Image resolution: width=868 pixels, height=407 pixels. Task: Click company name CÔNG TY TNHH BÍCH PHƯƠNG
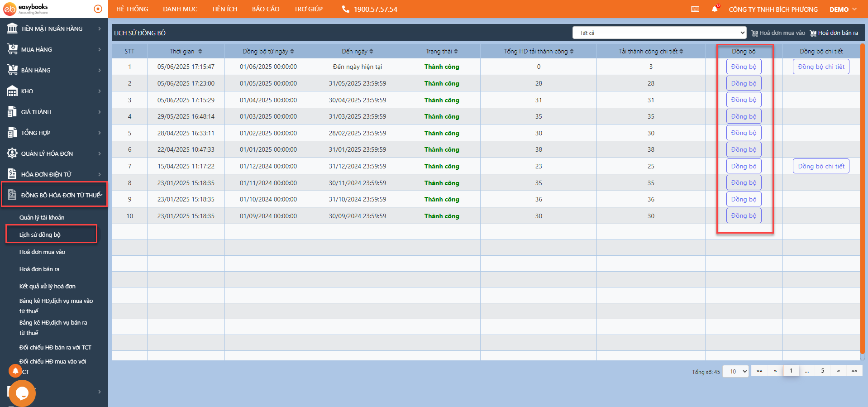coord(773,9)
